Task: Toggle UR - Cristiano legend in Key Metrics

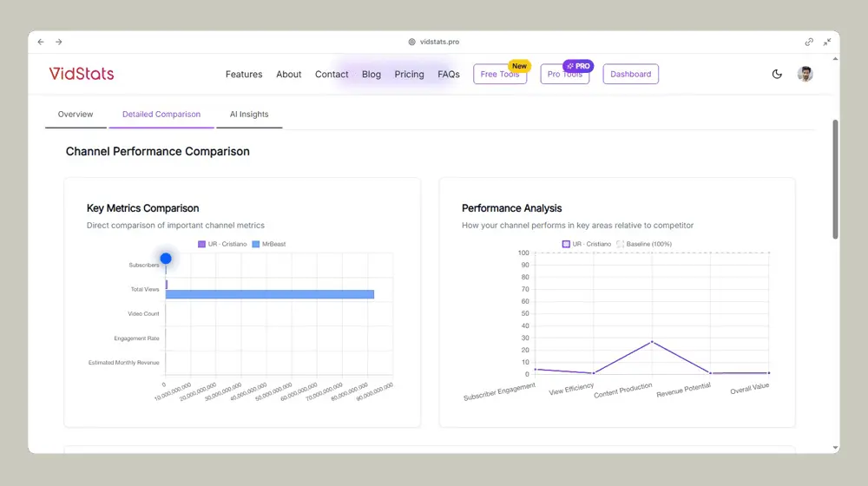Action: pos(222,244)
